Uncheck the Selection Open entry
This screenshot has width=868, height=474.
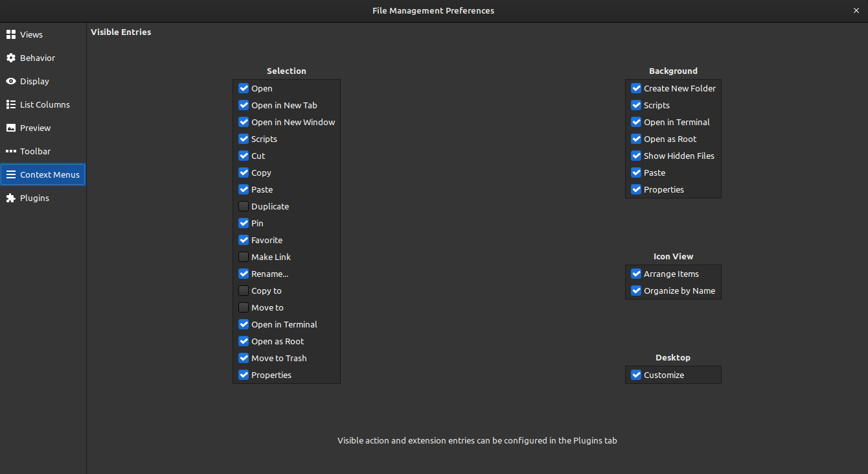(x=244, y=88)
